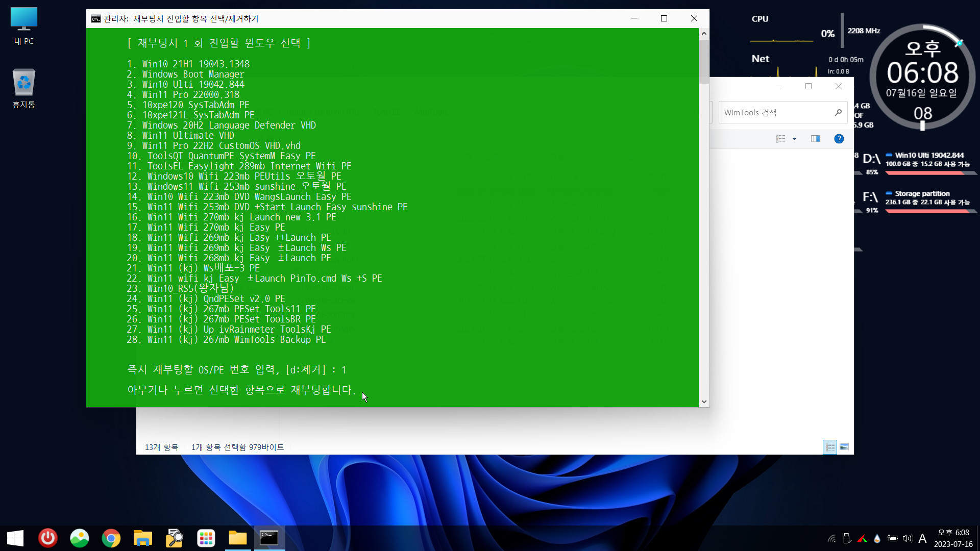Launch Chrome from the taskbar
This screenshot has width=980, height=551.
111,538
